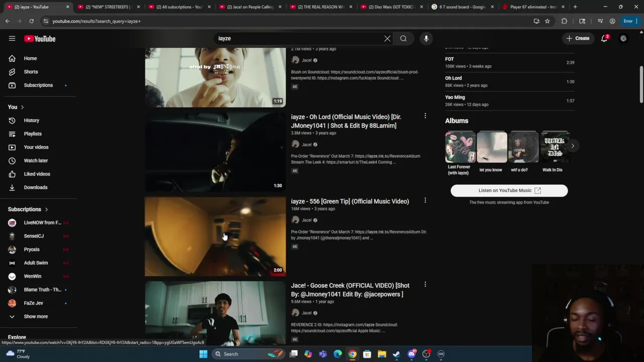Open the notifications bell

605,38
